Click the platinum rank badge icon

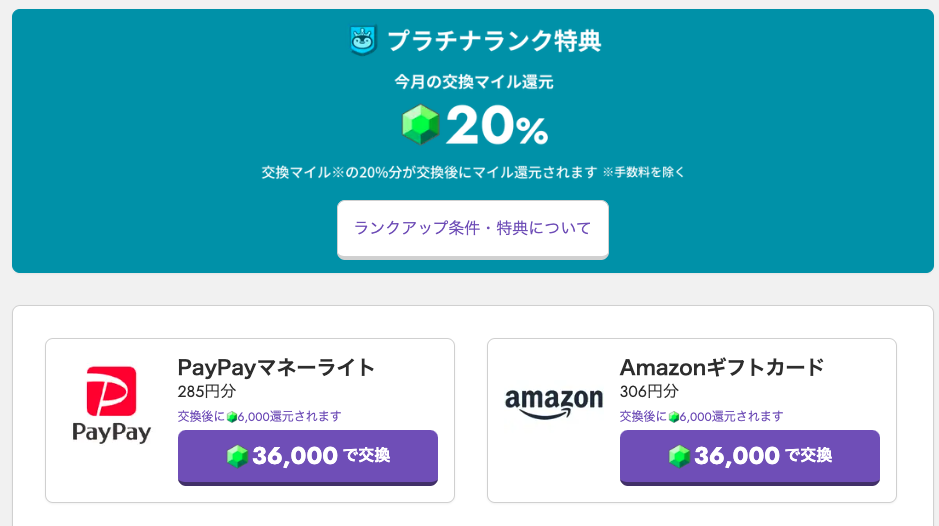coord(363,40)
